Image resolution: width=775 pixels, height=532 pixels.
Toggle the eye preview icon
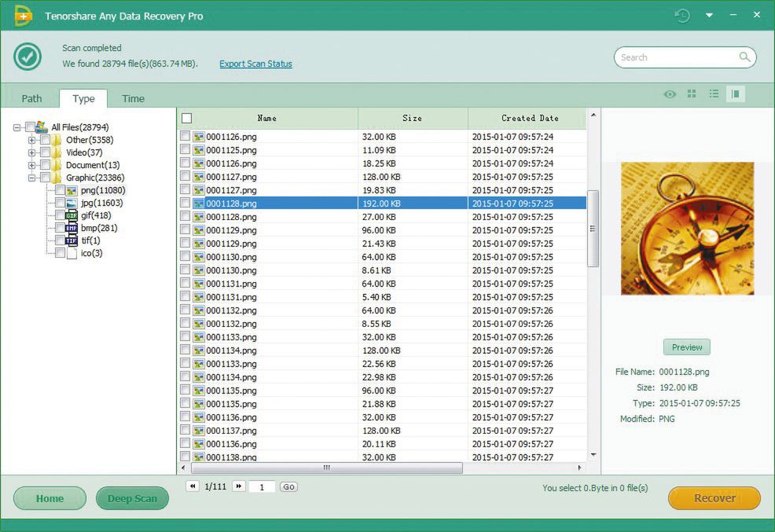point(670,94)
